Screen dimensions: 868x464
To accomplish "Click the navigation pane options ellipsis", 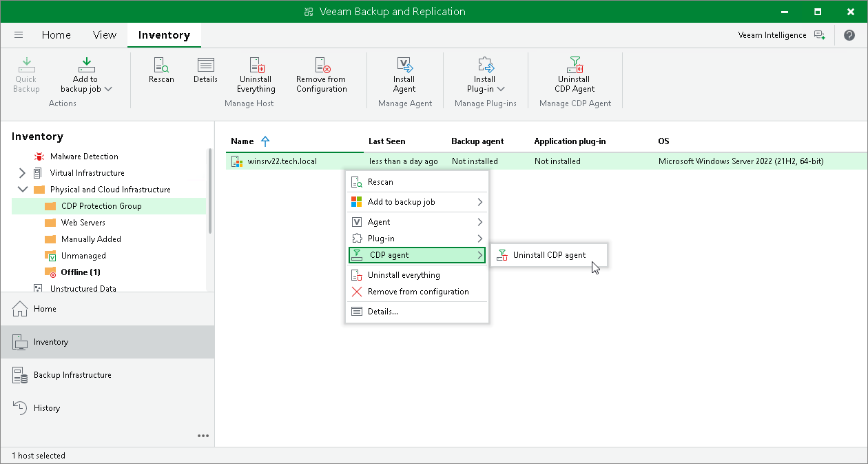I will coord(203,436).
